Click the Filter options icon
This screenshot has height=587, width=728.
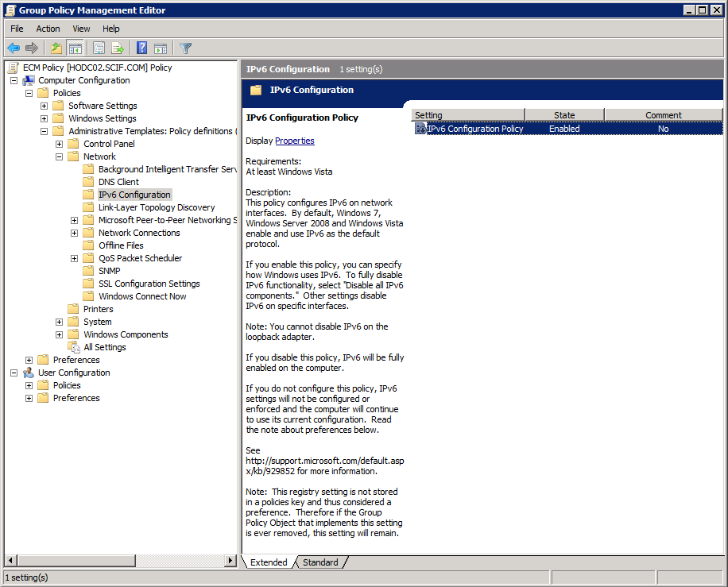[x=185, y=48]
